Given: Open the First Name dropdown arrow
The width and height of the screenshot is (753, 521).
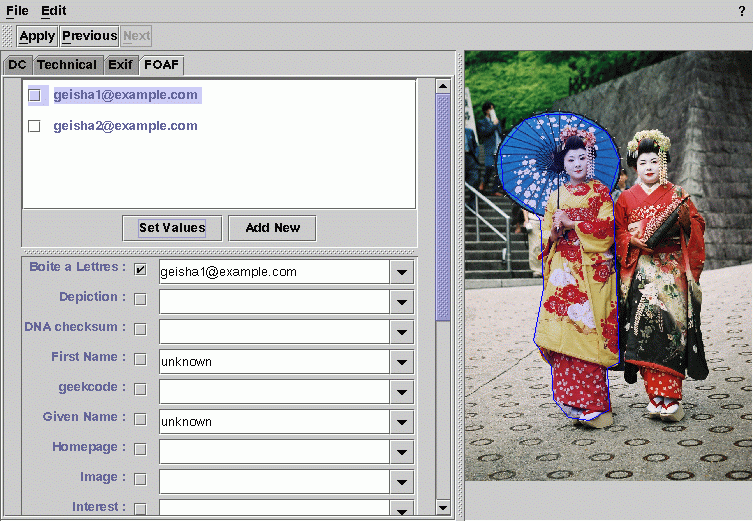Looking at the screenshot, I should click(402, 362).
